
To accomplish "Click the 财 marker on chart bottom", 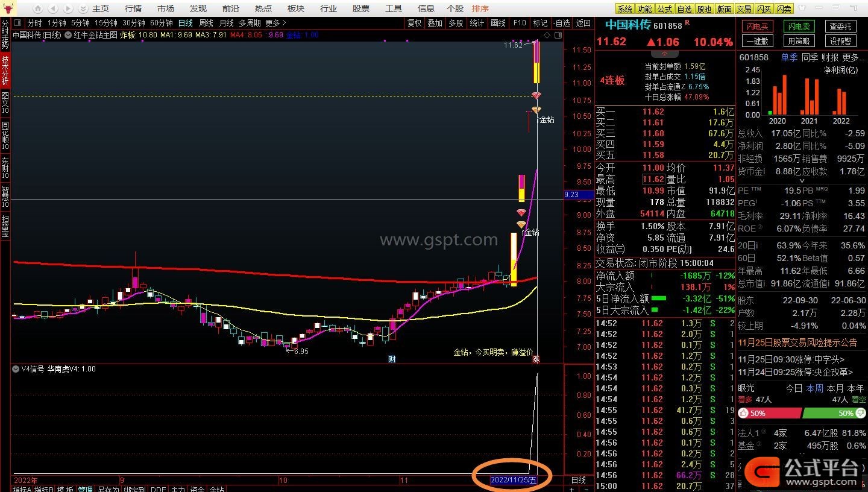I will 392,359.
